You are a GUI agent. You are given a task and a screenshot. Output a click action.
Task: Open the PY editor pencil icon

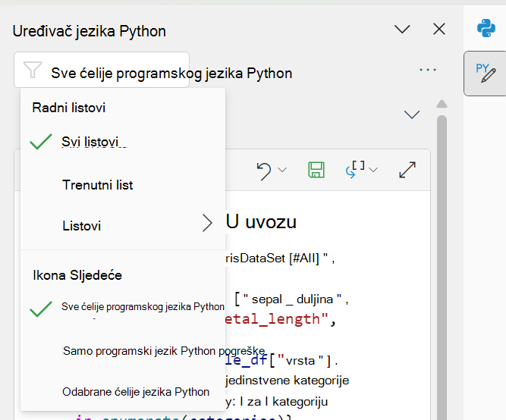pyautogui.click(x=486, y=74)
